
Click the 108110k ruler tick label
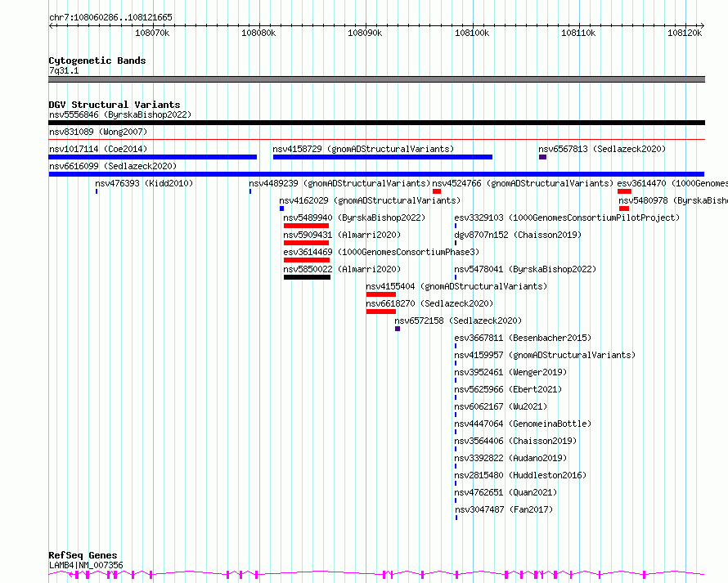pos(578,33)
